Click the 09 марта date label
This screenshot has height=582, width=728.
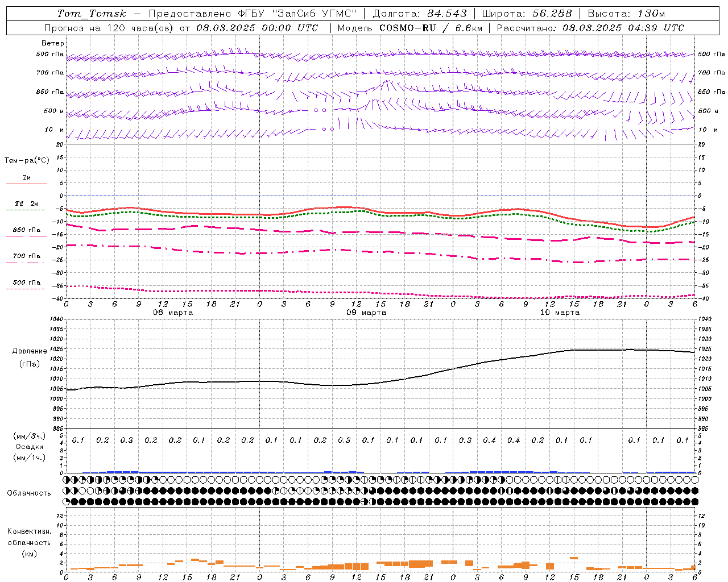pos(366,313)
